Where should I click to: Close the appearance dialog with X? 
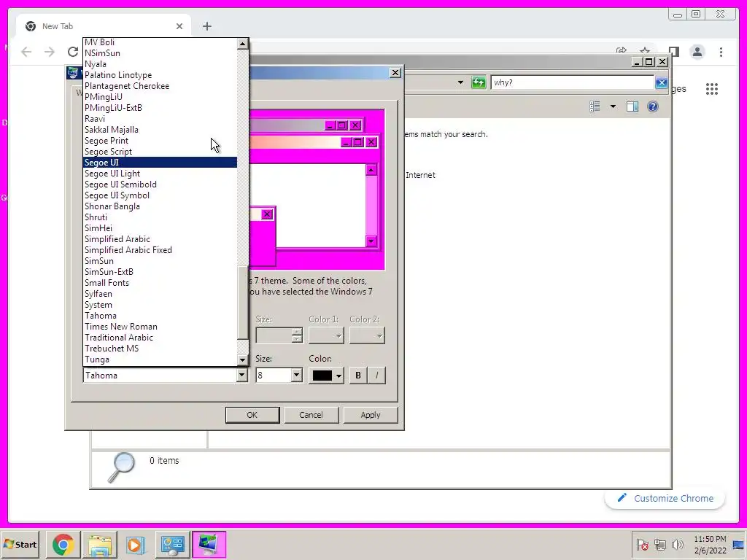point(395,72)
